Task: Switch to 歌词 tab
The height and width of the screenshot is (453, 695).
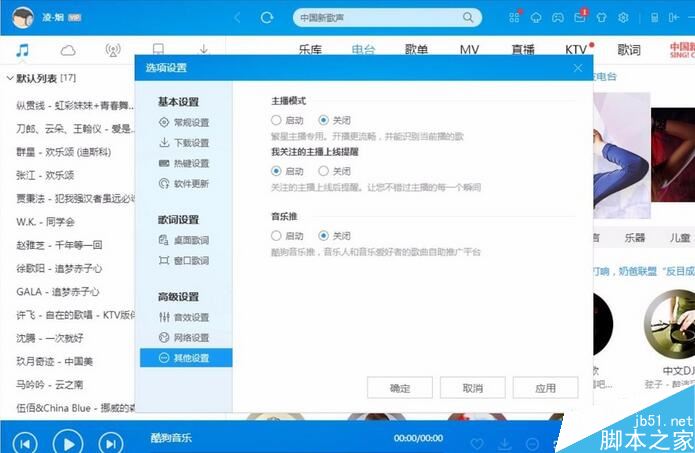Action: click(629, 50)
